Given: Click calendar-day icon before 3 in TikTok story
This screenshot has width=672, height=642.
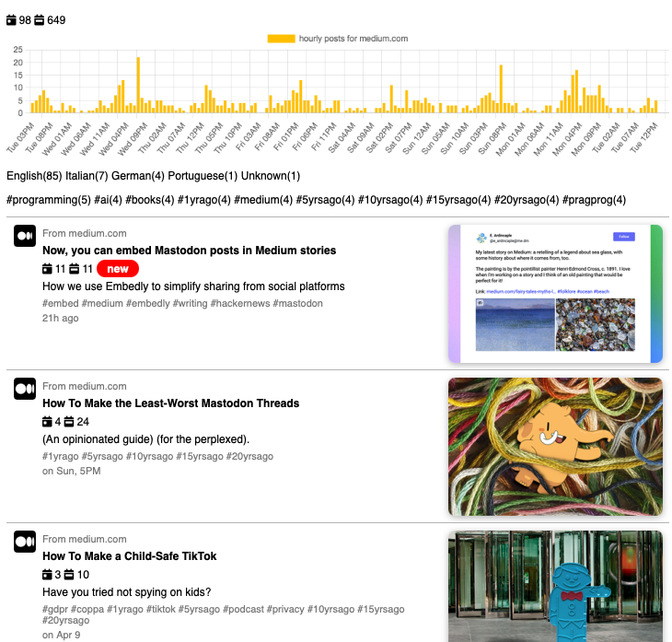Looking at the screenshot, I should point(47,575).
